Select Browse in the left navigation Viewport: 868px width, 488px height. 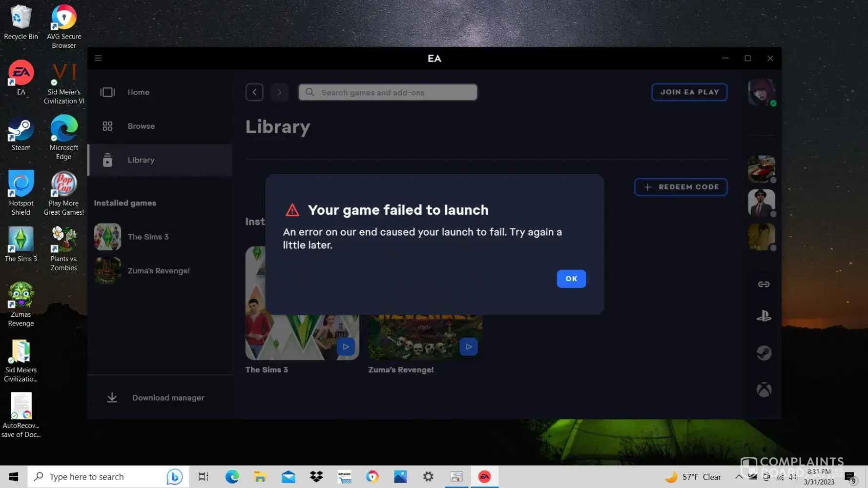pos(141,126)
